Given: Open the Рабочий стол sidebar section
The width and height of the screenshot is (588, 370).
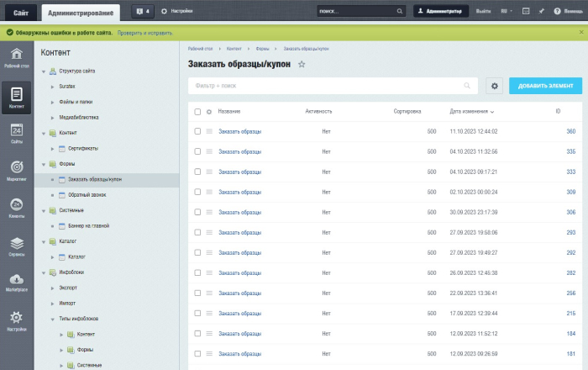Looking at the screenshot, I should point(17,58).
